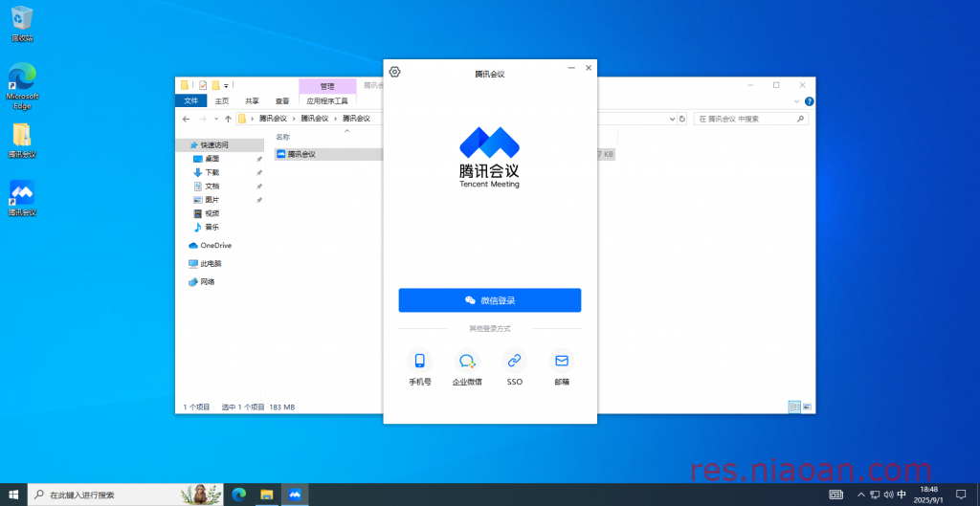Click the 管理 contextual tab header

point(327,86)
